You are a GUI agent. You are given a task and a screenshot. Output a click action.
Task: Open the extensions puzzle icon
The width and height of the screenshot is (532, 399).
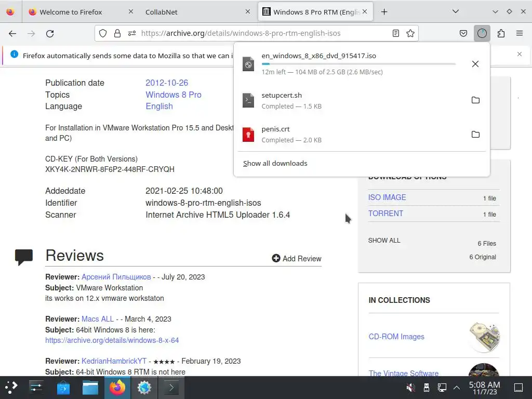pyautogui.click(x=501, y=33)
